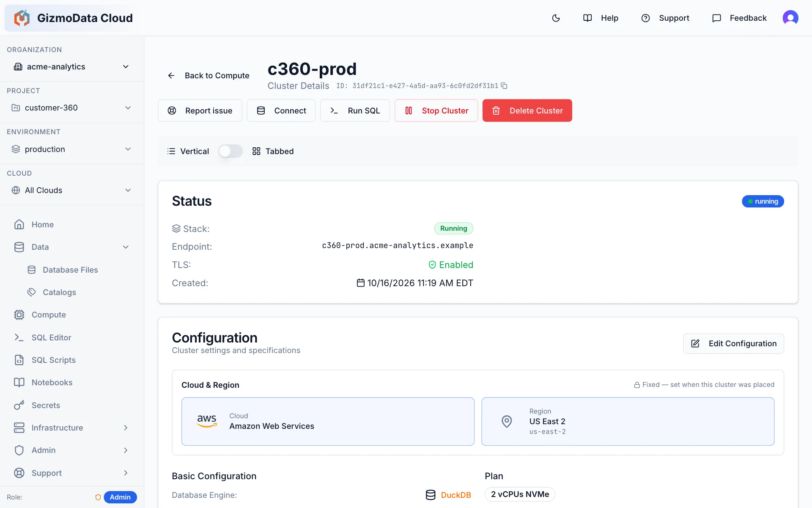
Task: Click the DuckDB engine value
Action: tap(456, 495)
